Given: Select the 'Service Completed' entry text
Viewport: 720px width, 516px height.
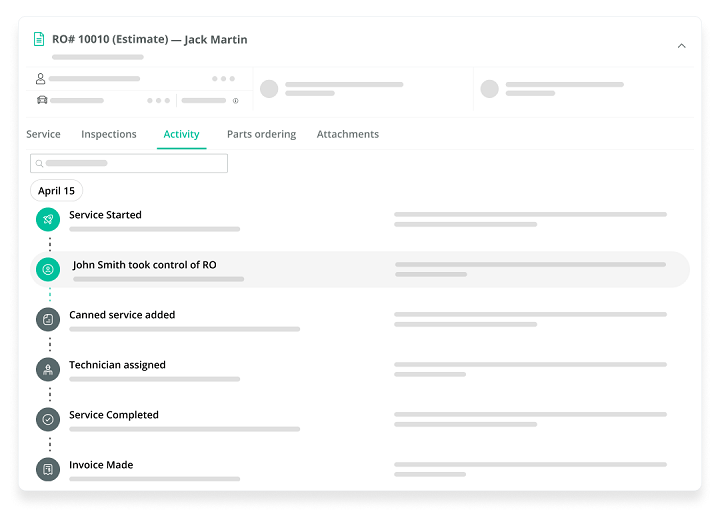Looking at the screenshot, I should [114, 415].
